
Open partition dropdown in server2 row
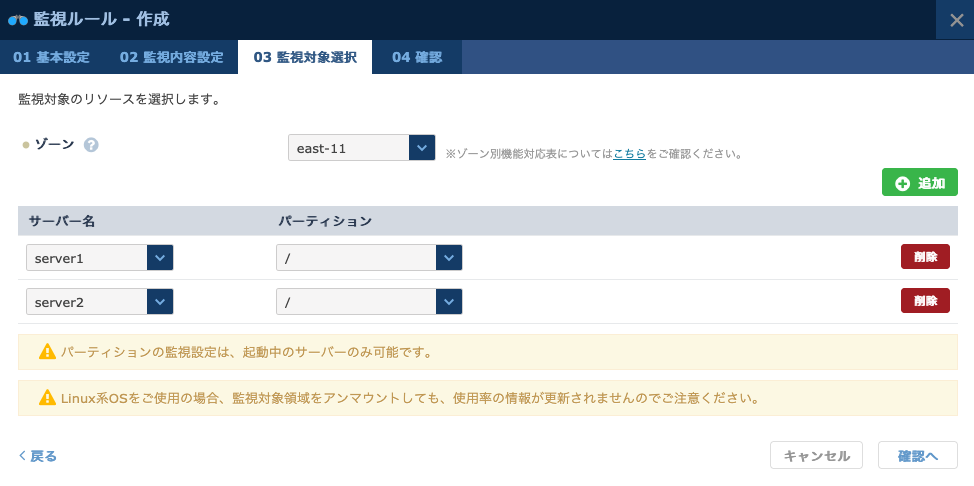(369, 301)
